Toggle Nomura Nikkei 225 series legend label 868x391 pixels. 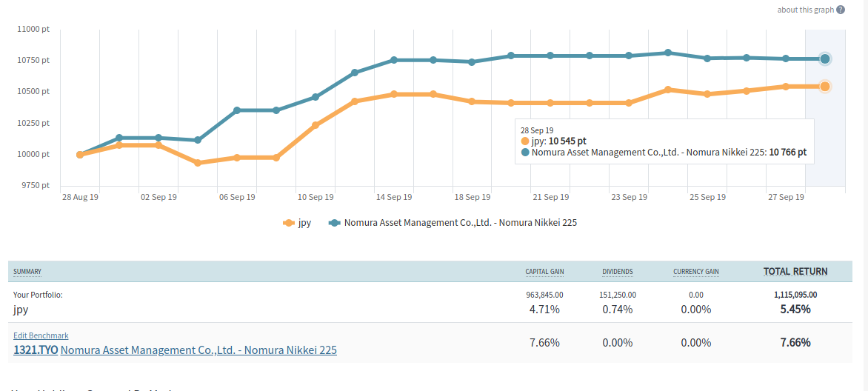pyautogui.click(x=460, y=222)
